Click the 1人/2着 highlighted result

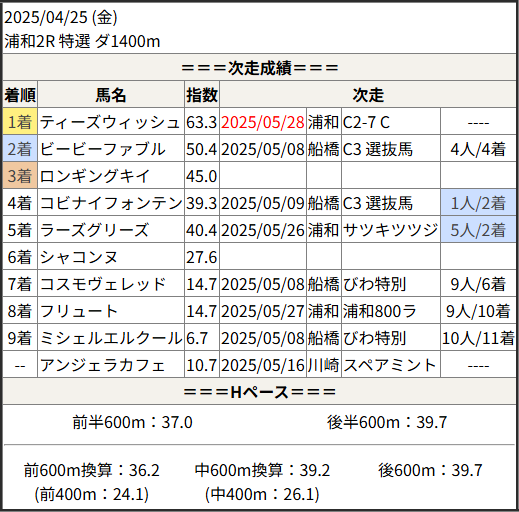click(478, 202)
